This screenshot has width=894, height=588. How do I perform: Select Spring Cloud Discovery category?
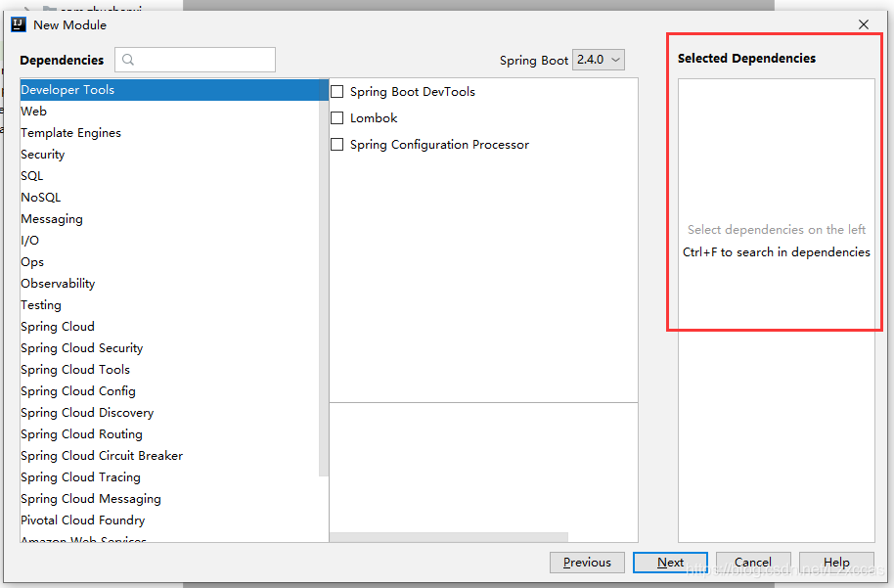174,413
